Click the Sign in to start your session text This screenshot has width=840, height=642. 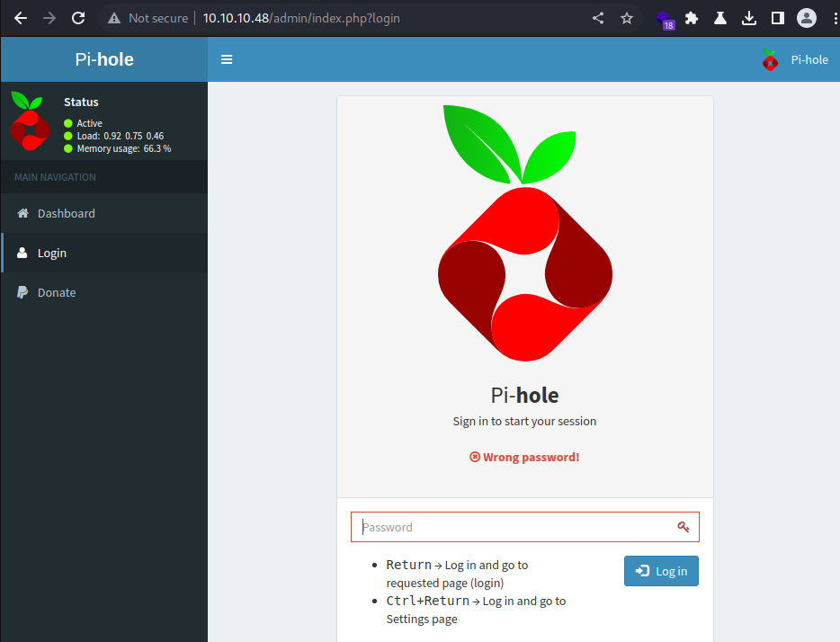(x=524, y=422)
